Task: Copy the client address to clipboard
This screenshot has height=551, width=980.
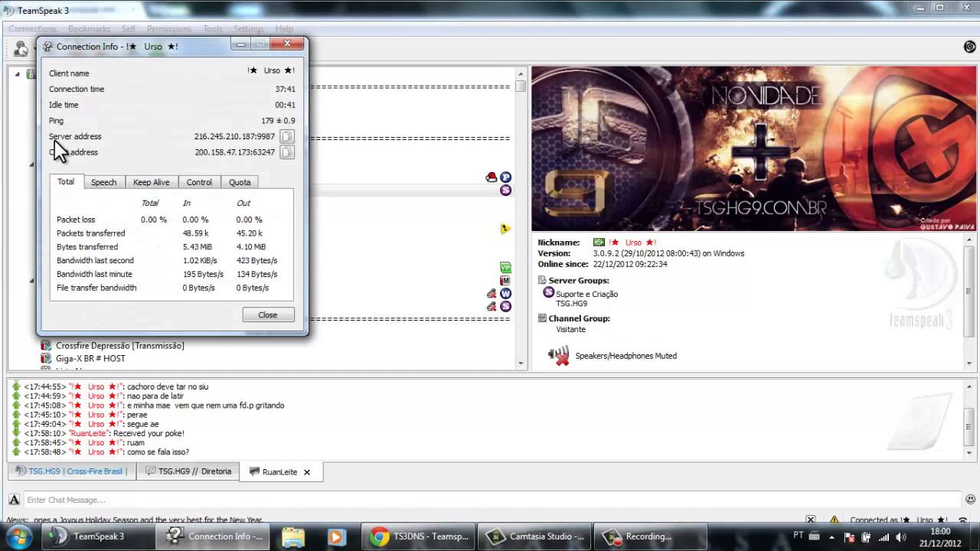Action: coord(286,152)
